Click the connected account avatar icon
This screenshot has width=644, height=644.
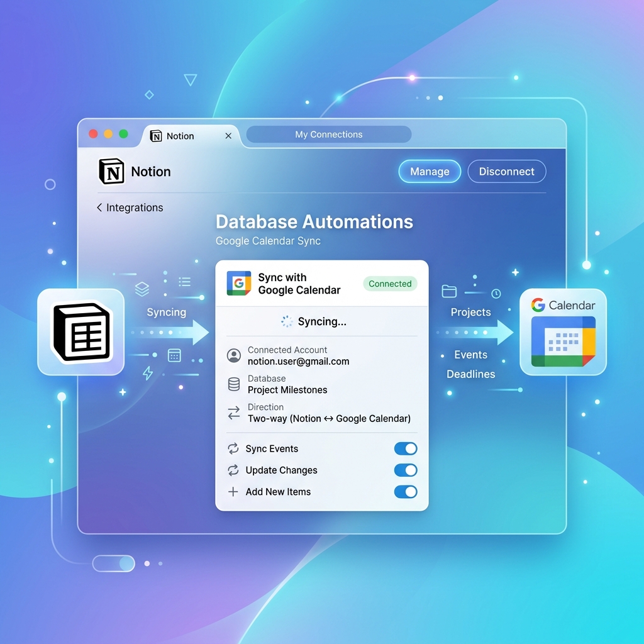click(x=234, y=356)
